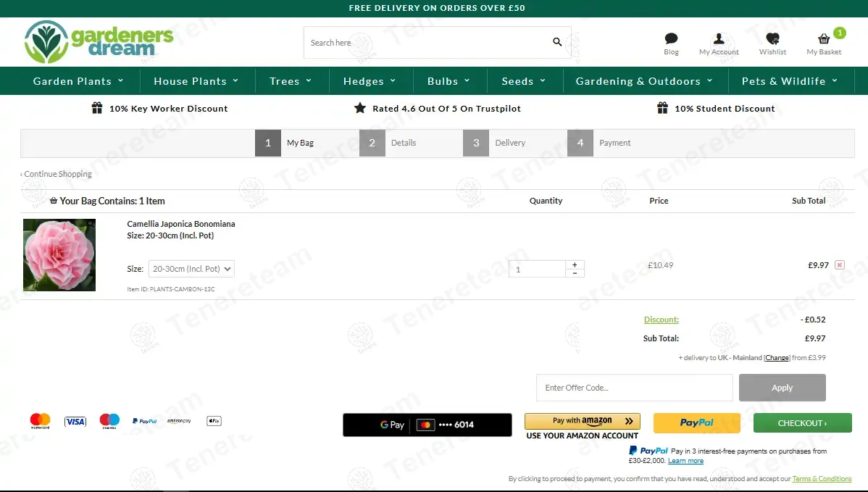The image size is (868, 492).
Task: Open Terms & Conditions link
Action: tap(822, 479)
